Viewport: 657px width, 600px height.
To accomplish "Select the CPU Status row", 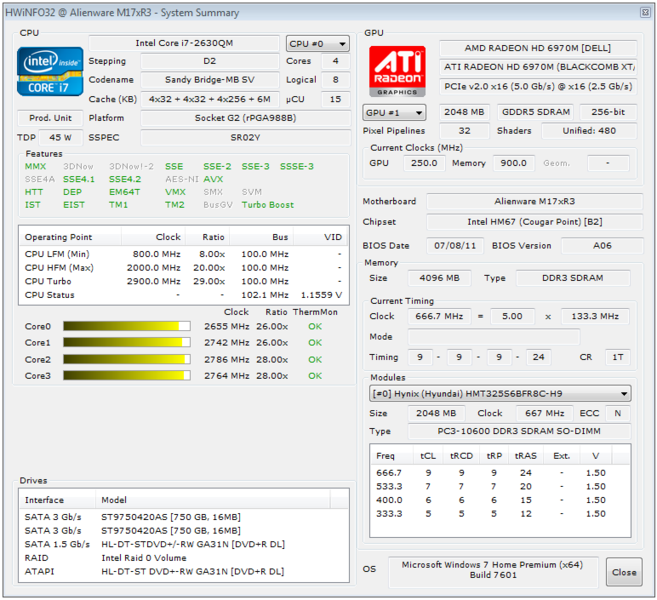I will click(x=184, y=295).
